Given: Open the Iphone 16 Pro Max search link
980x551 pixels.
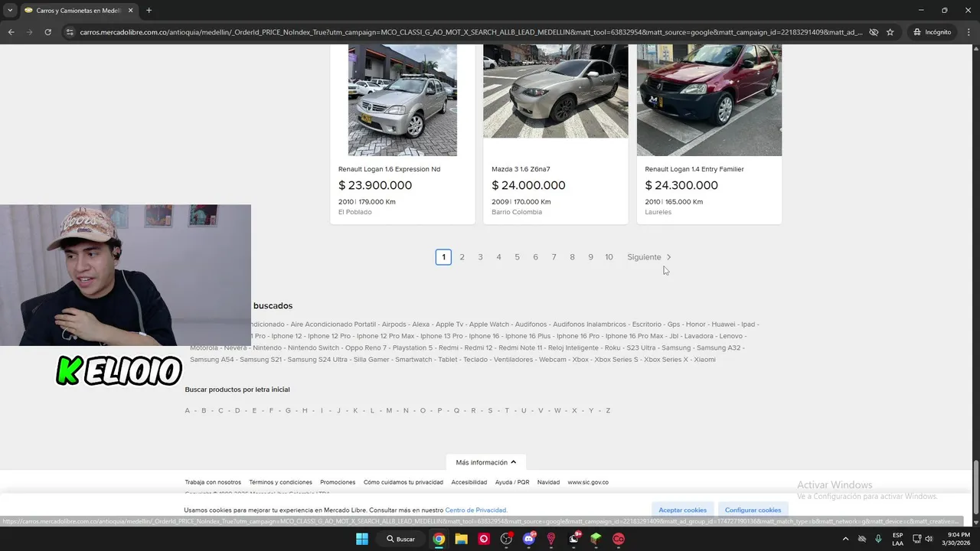Looking at the screenshot, I should point(634,336).
